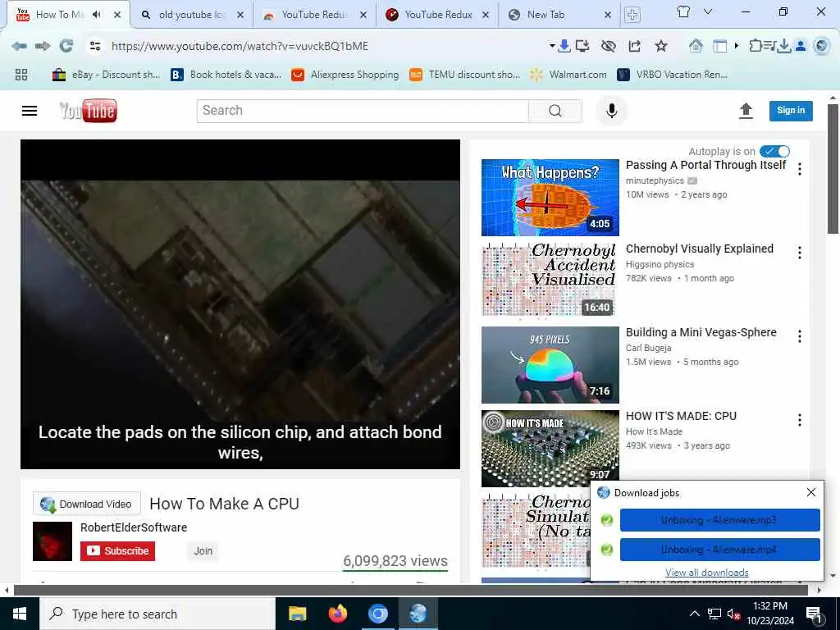Click the Sign in button
The image size is (840, 630).
point(791,111)
